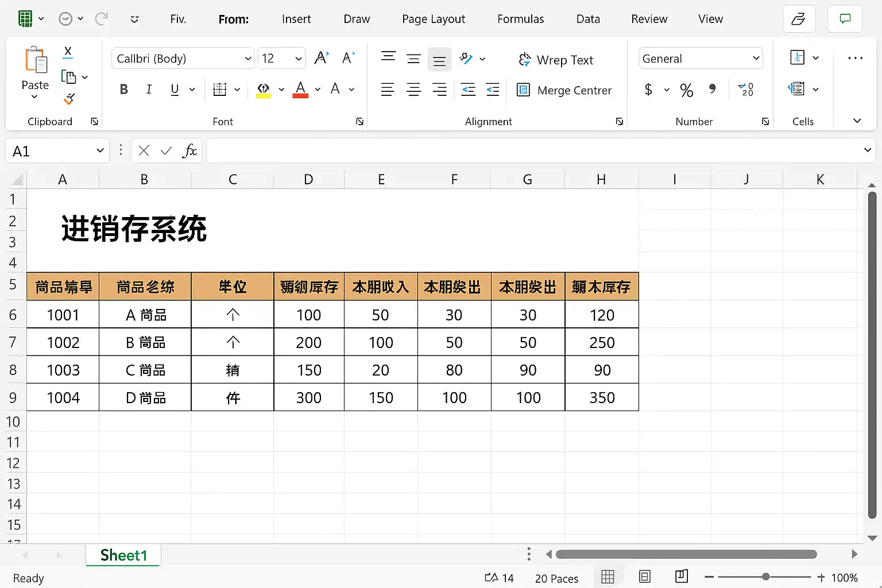Open the font name dropdown

248,59
